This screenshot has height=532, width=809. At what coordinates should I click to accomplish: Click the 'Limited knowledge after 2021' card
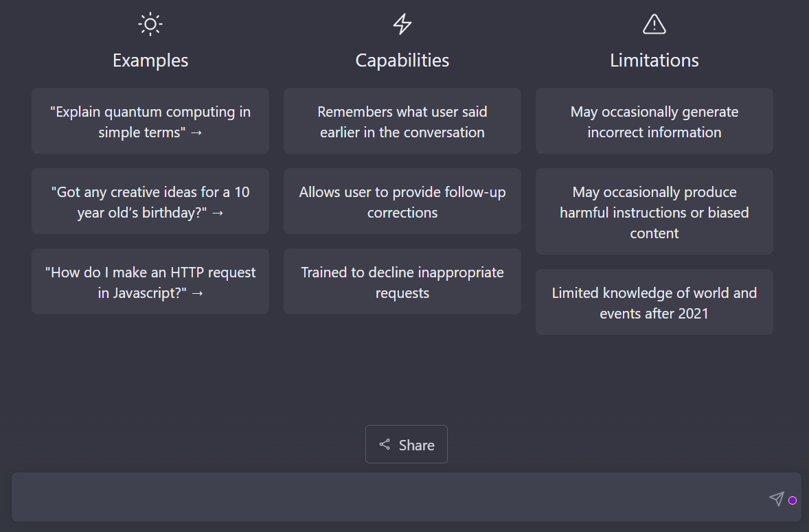click(654, 302)
